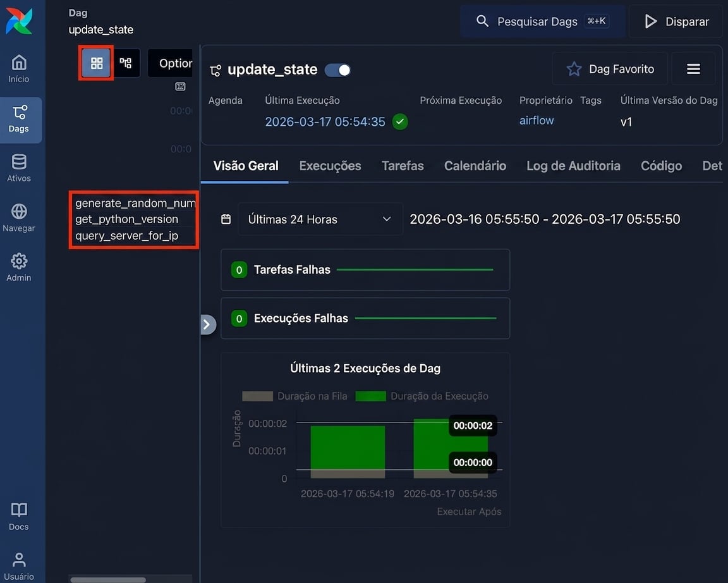Click the update_state breadcrumb text

(100, 30)
